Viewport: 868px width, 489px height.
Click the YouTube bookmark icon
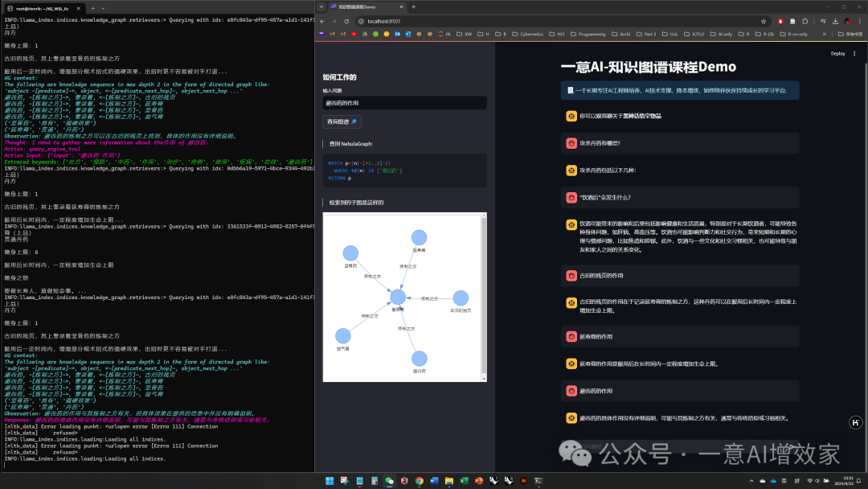354,34
